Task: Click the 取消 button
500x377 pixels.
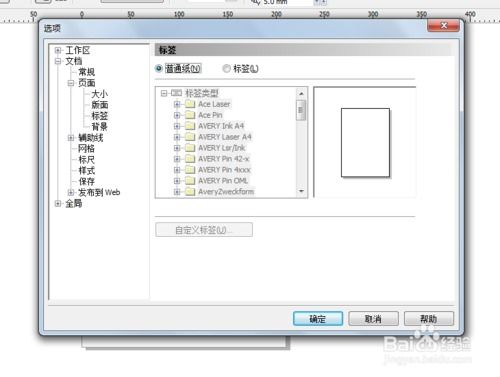Action: (373, 319)
